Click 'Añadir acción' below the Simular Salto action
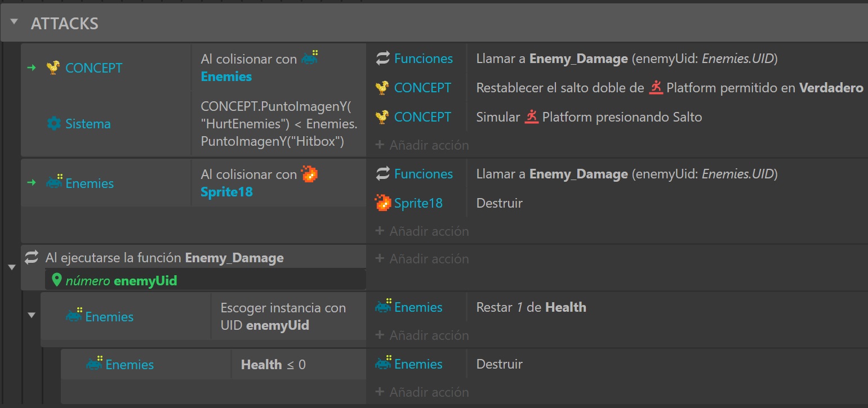Viewport: 868px width, 408px height. pos(422,145)
